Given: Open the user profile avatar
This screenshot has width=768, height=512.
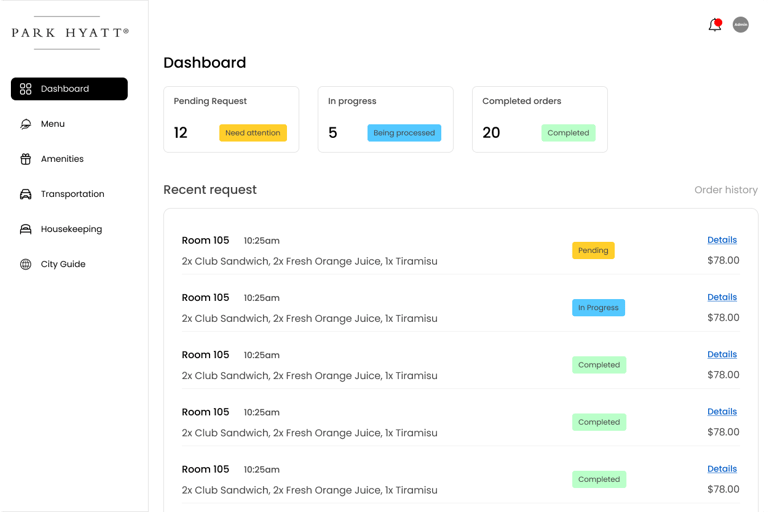Looking at the screenshot, I should (x=741, y=25).
